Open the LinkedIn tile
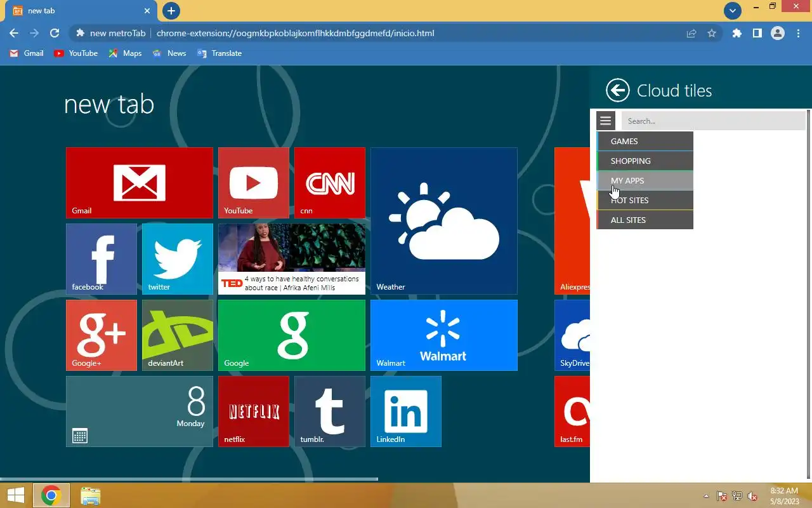This screenshot has height=508, width=812. pyautogui.click(x=406, y=411)
